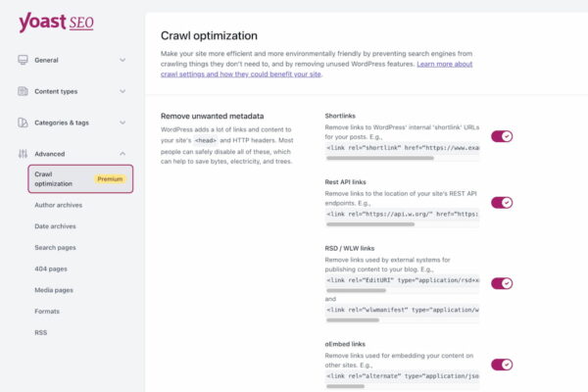This screenshot has height=392, width=588.
Task: Open the Author archives menu item
Action: [59, 205]
